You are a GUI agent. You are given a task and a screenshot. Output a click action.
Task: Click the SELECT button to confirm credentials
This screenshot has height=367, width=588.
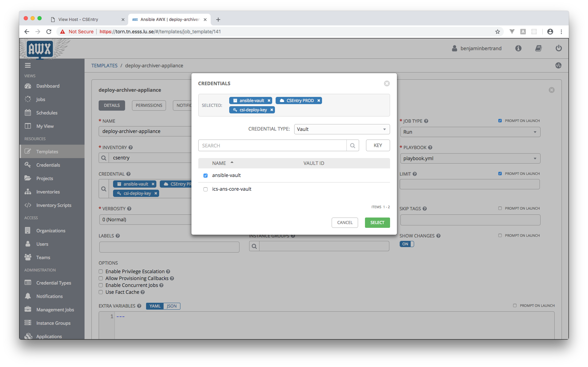tap(377, 222)
